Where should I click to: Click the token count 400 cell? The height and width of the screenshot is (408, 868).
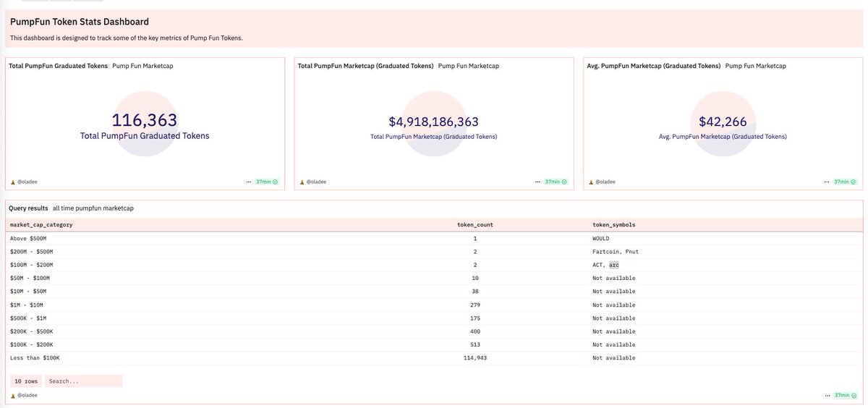click(x=475, y=331)
